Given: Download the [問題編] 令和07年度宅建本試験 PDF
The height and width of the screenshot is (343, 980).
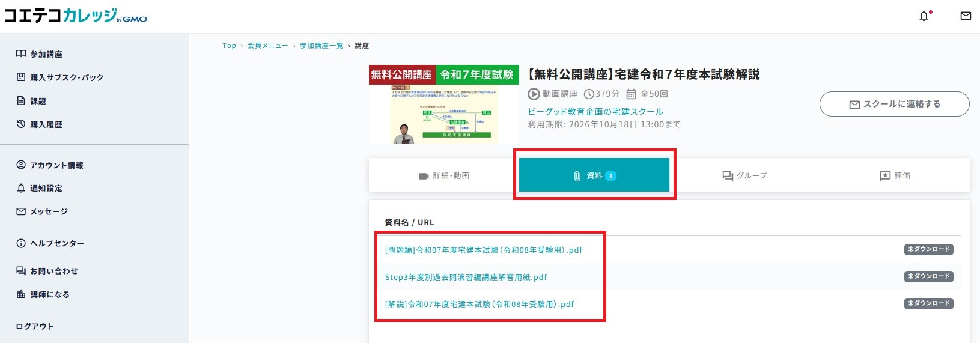Looking at the screenshot, I should coord(483,250).
